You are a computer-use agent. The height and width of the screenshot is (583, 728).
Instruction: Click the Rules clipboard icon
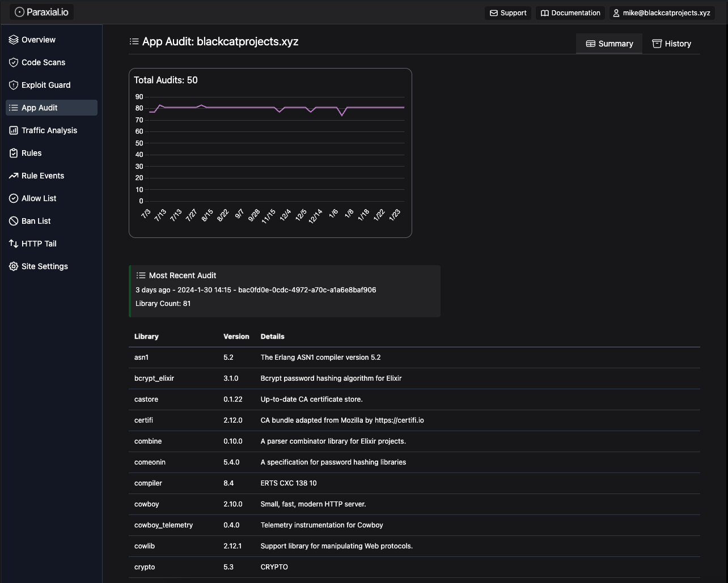click(14, 153)
